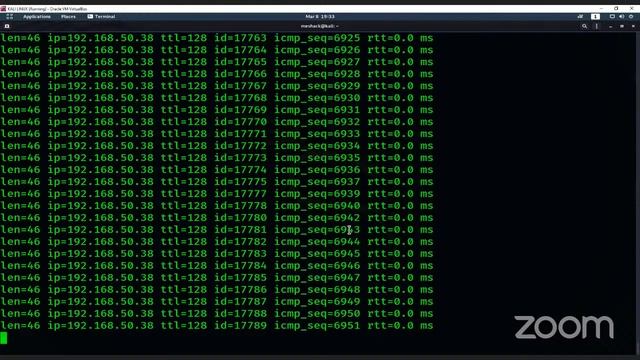The width and height of the screenshot is (640, 360).
Task: Click text "icmp_seq=6944"
Action: pyautogui.click(x=317, y=242)
